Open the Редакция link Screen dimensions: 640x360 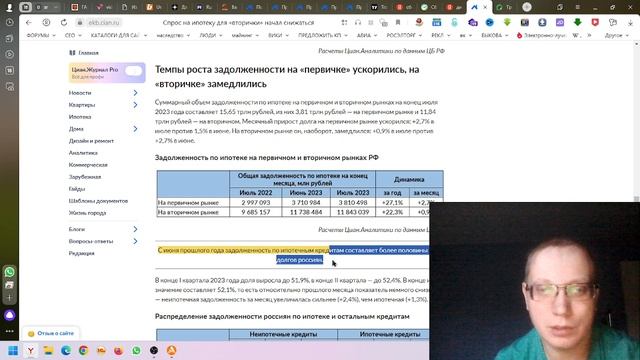[82, 253]
